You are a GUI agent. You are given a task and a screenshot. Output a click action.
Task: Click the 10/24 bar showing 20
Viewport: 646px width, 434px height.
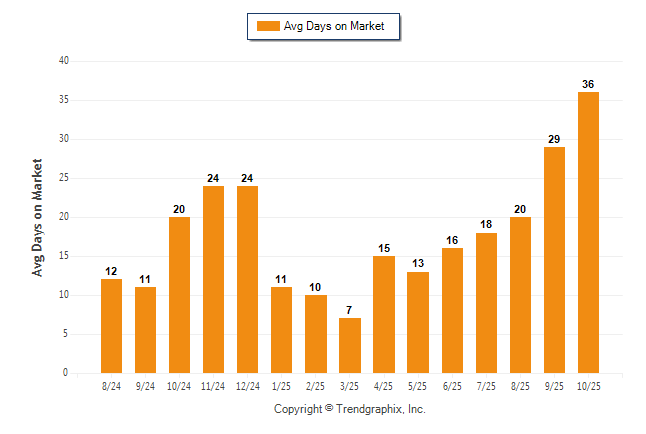click(180, 295)
